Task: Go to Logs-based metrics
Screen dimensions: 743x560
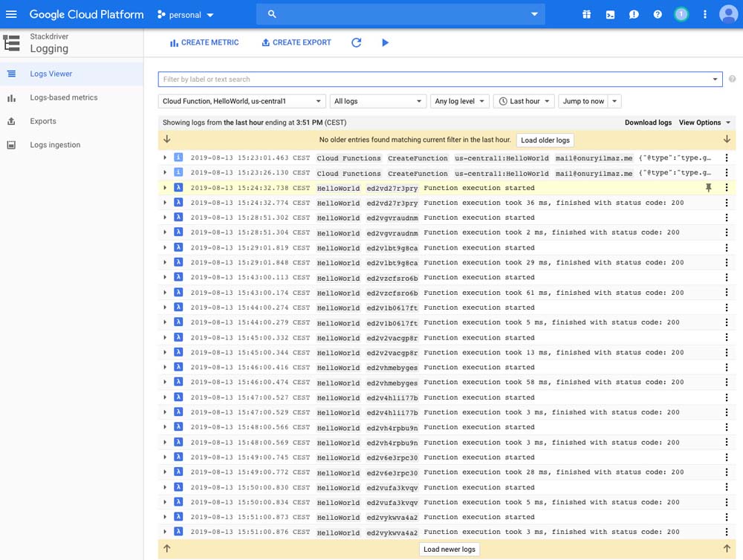Action: [63, 97]
